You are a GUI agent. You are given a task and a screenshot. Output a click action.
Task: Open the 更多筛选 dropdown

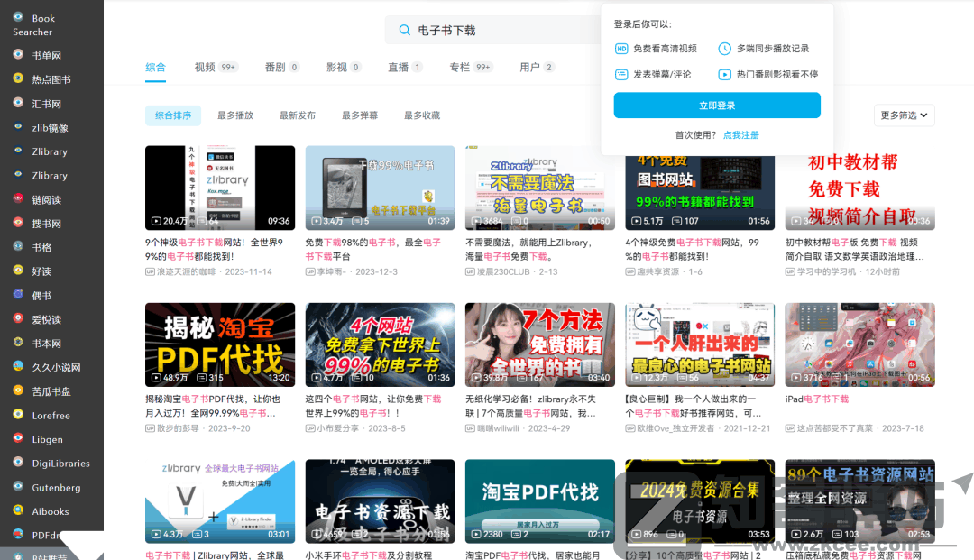[x=903, y=115]
